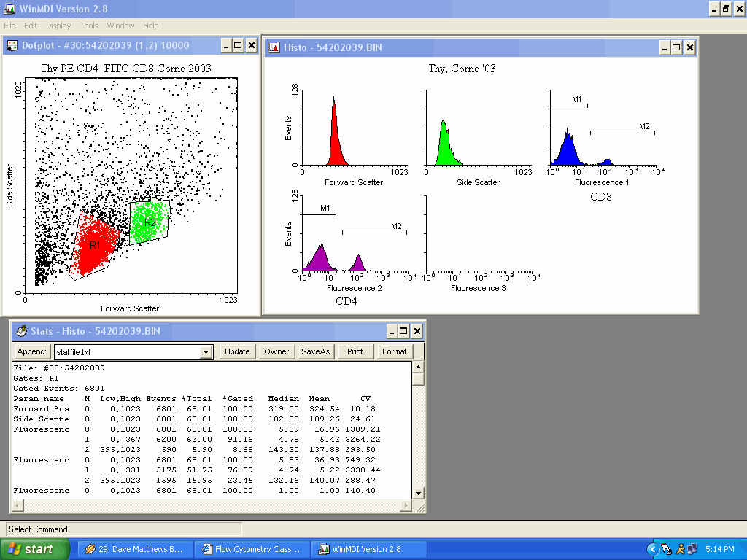Click the Format button
Image resolution: width=747 pixels, height=560 pixels.
[394, 351]
